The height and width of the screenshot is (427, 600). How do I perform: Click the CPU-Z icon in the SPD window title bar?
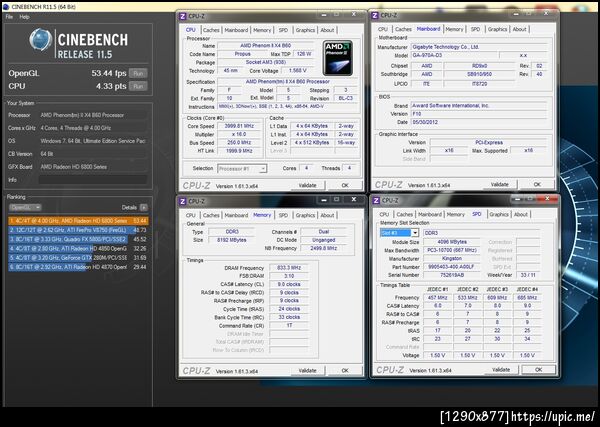(376, 200)
